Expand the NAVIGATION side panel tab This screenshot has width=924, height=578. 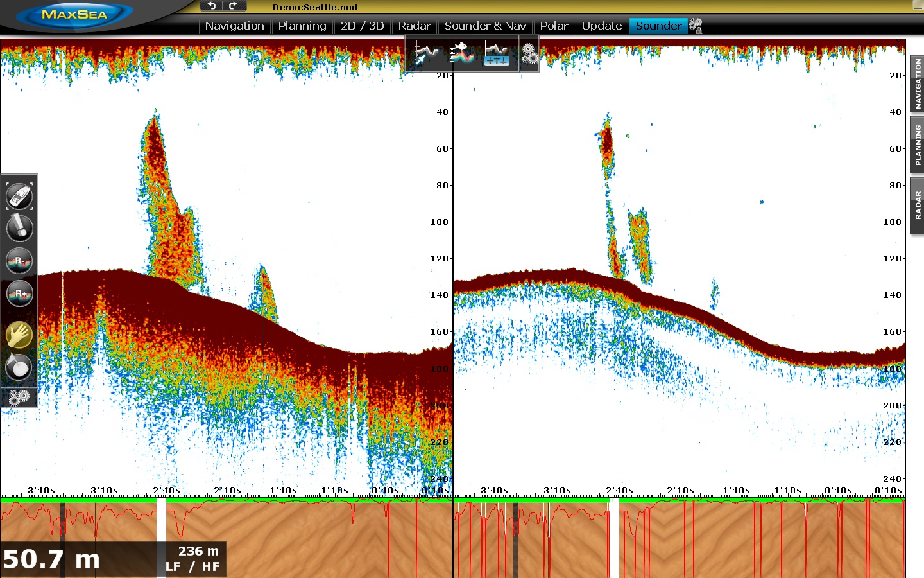tap(918, 84)
